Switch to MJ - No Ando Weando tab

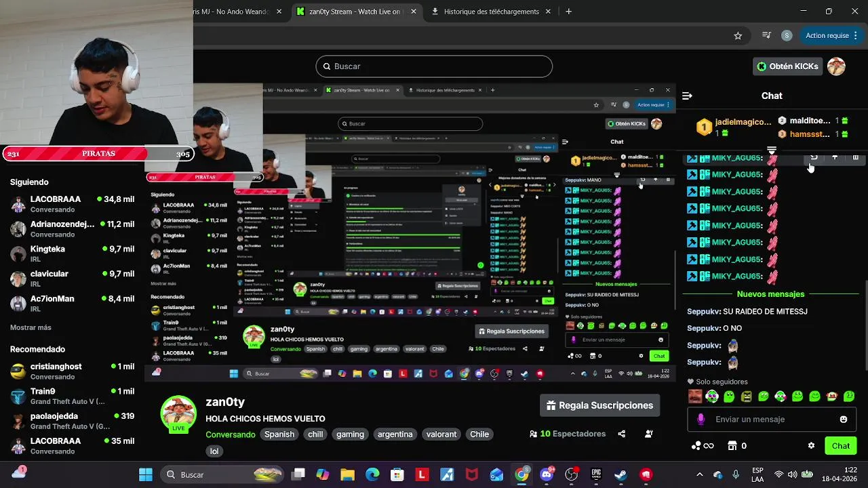click(x=239, y=12)
